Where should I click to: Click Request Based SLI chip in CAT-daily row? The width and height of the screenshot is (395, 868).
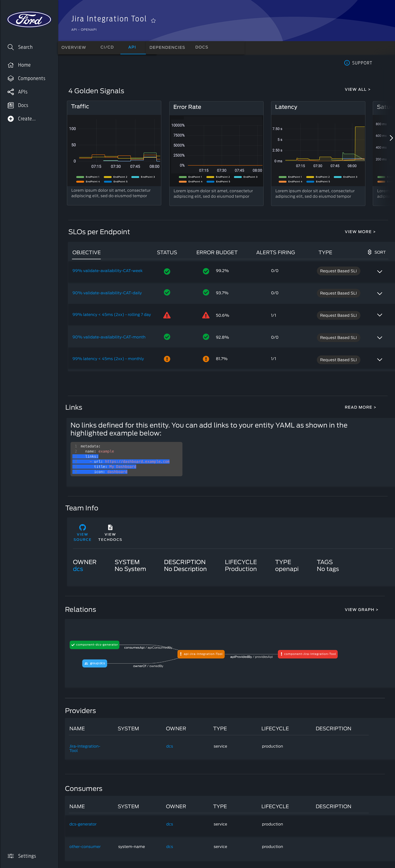click(x=338, y=293)
